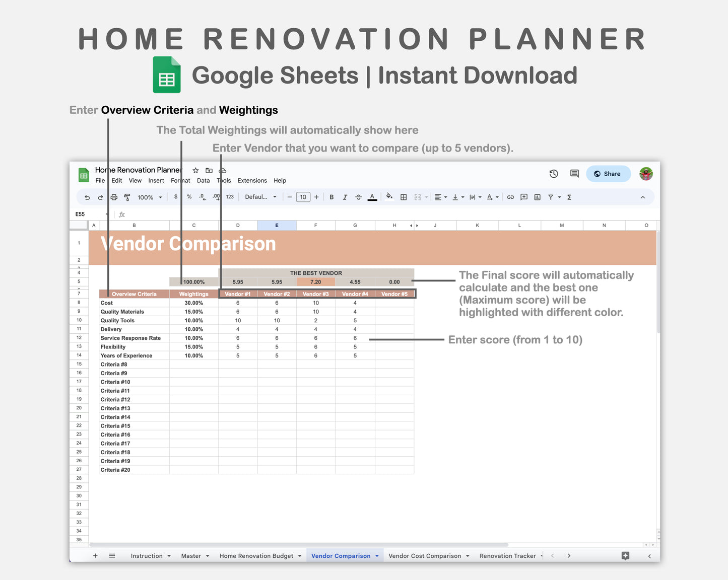Open the Extensions menu
This screenshot has width=728, height=580.
(252, 180)
